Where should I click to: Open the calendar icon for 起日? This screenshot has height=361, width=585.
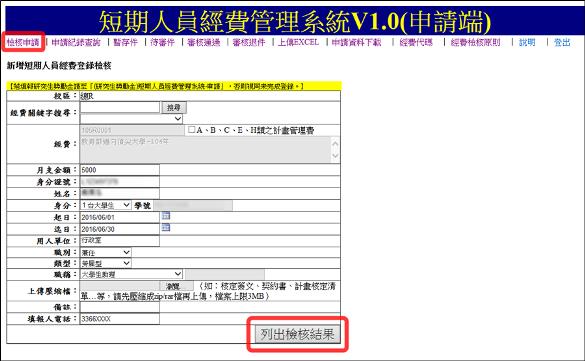[x=166, y=216]
